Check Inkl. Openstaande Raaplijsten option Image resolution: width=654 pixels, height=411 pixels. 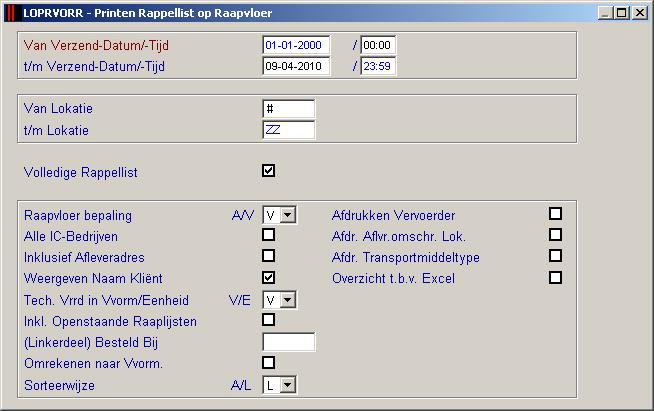269,320
